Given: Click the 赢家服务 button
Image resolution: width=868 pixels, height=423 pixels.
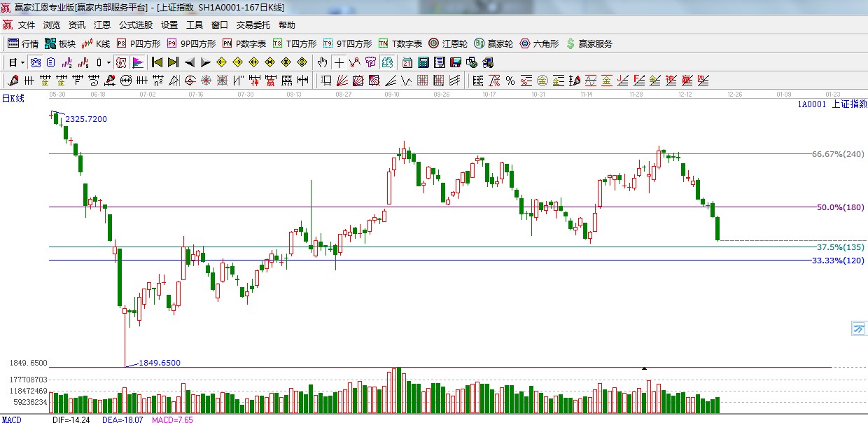Looking at the screenshot, I should tap(589, 43).
